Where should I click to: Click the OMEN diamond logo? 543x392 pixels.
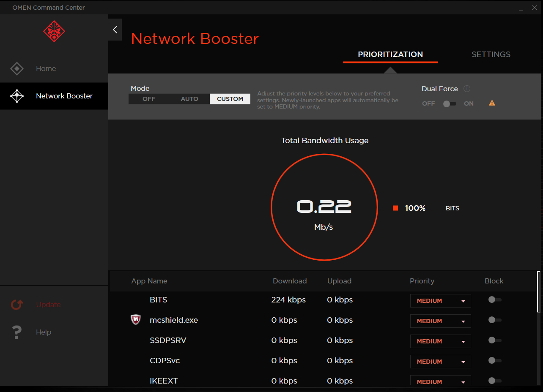click(54, 32)
